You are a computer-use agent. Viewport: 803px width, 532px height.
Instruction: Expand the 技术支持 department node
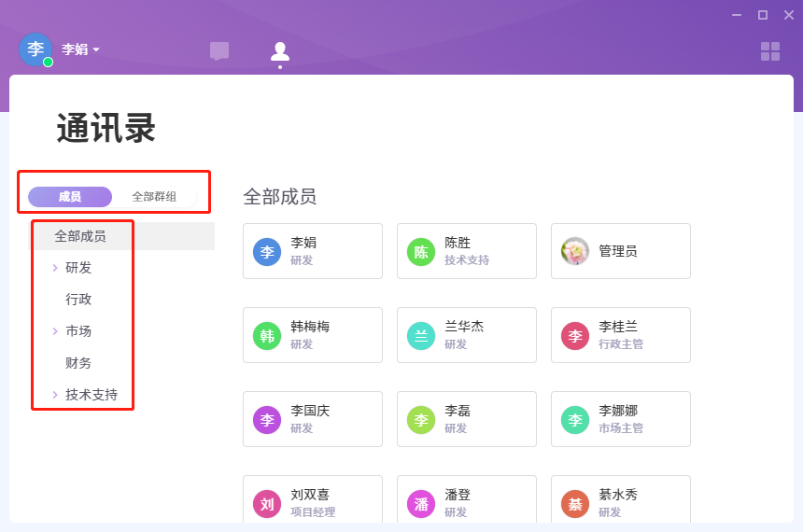(x=55, y=395)
